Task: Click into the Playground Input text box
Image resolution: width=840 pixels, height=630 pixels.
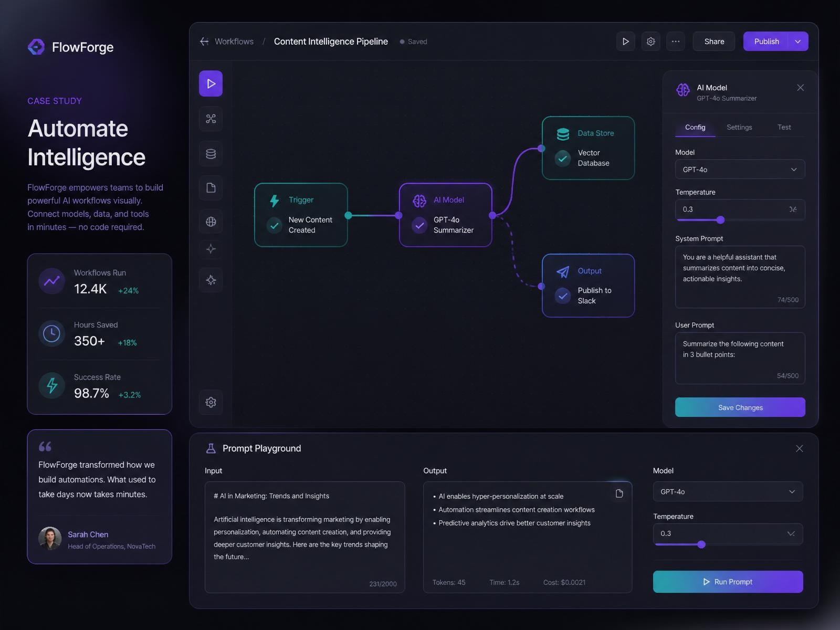Action: tap(304, 537)
